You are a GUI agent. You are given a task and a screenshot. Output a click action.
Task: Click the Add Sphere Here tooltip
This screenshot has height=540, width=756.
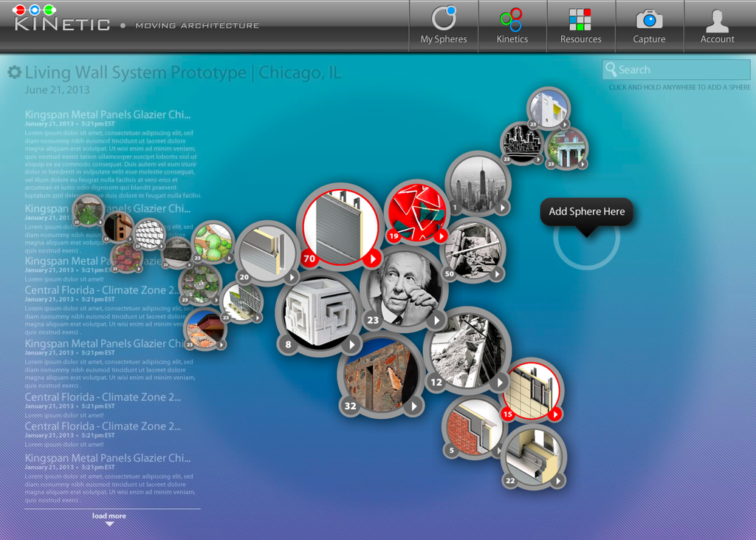[586, 212]
